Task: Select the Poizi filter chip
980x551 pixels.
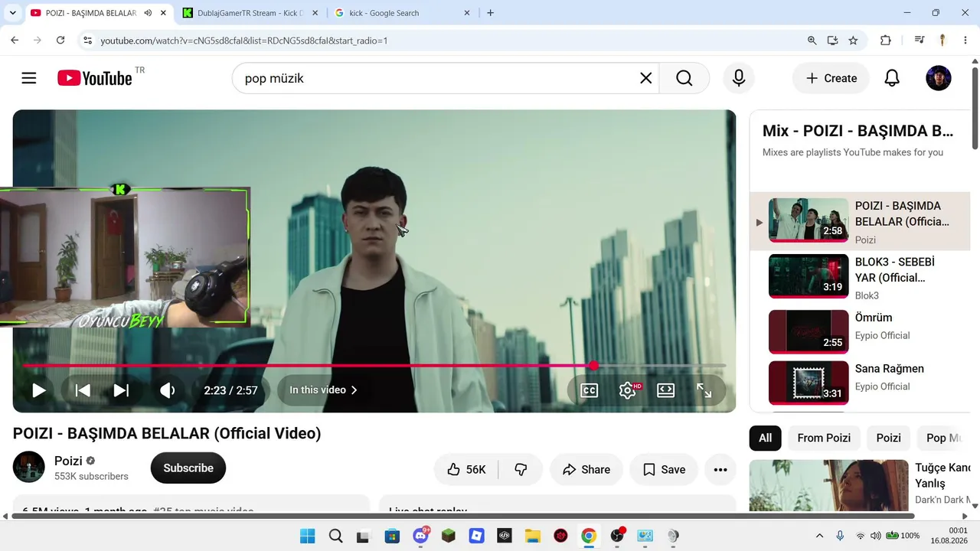Action: click(888, 438)
